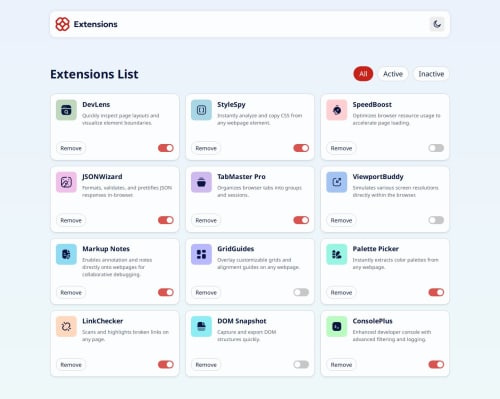Click the Extensions logo icon
The height and width of the screenshot is (399, 500).
62,24
